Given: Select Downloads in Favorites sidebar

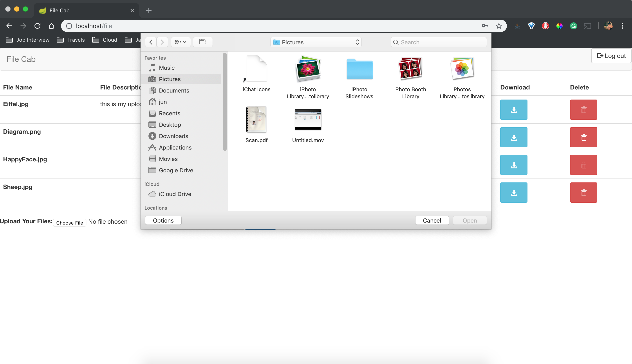Looking at the screenshot, I should click(x=173, y=136).
